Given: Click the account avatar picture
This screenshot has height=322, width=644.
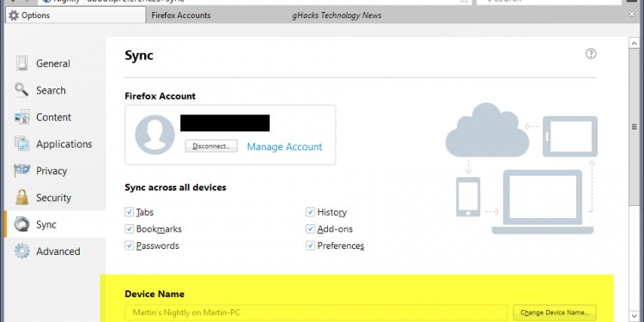Looking at the screenshot, I should pos(155,135).
